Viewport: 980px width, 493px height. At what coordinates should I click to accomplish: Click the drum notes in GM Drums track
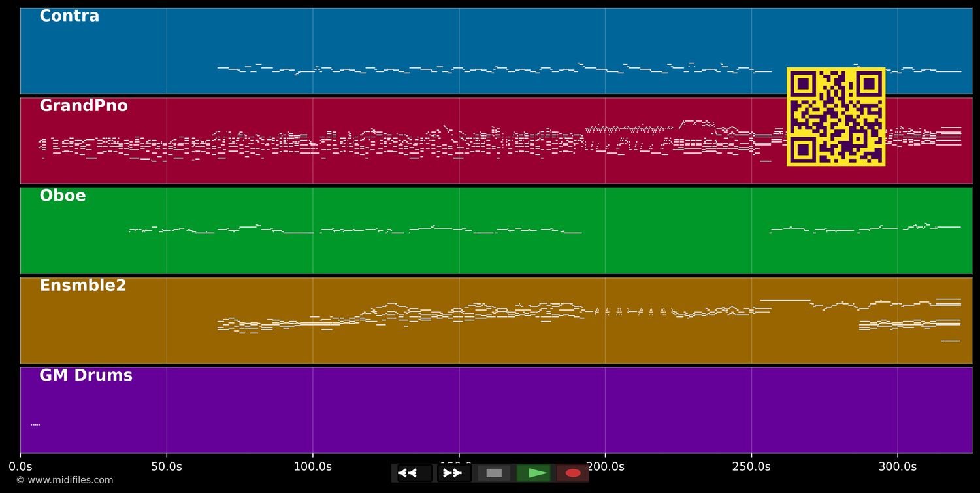(35, 425)
